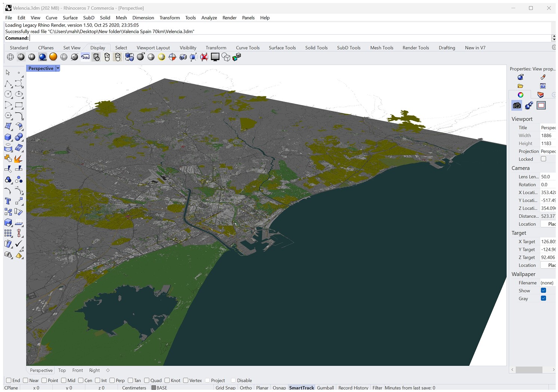Open the Projection dropdown in Viewport properties
This screenshot has height=392, width=558.
(548, 151)
